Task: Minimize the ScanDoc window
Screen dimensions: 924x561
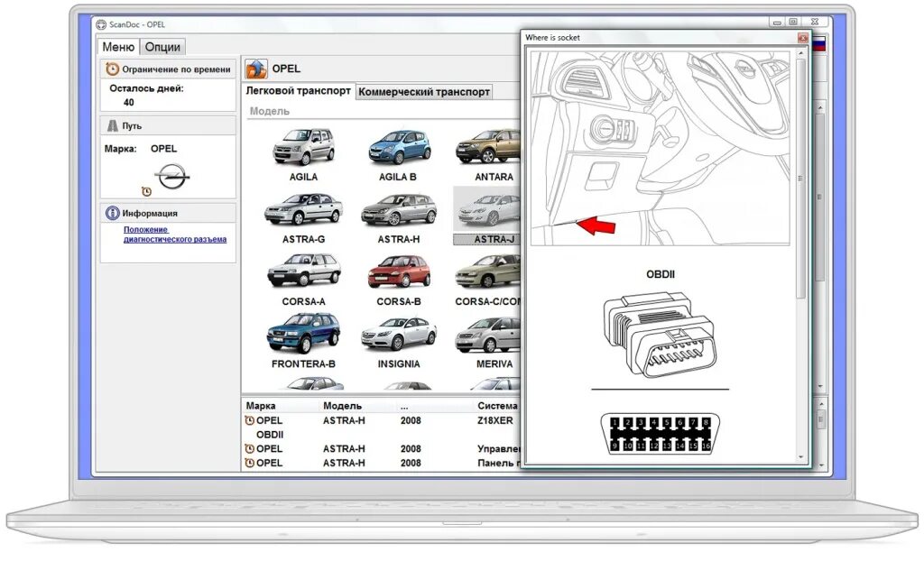Action: (x=777, y=22)
